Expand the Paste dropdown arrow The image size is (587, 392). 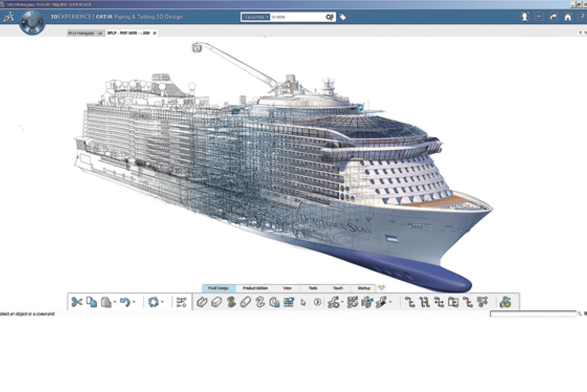click(115, 302)
